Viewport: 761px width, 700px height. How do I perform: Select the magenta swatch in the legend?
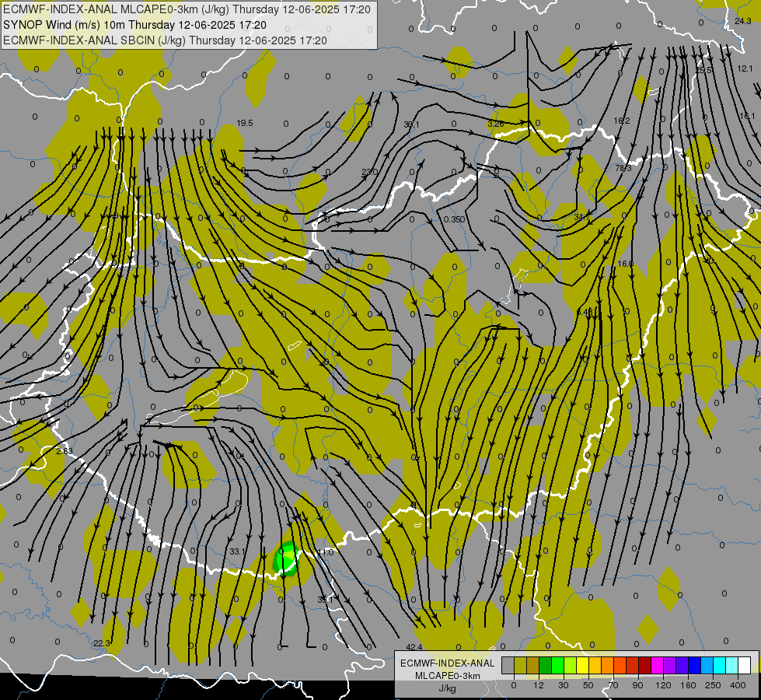[x=658, y=665]
